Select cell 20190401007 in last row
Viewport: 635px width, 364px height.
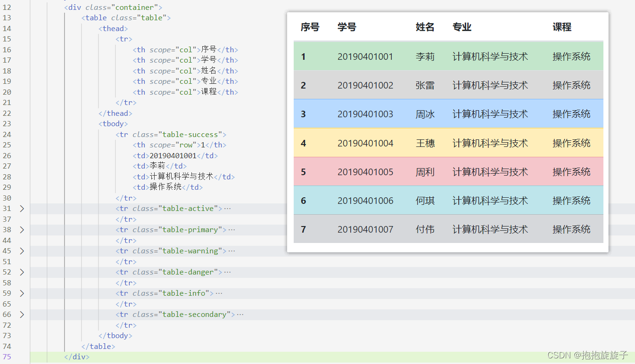[365, 229]
